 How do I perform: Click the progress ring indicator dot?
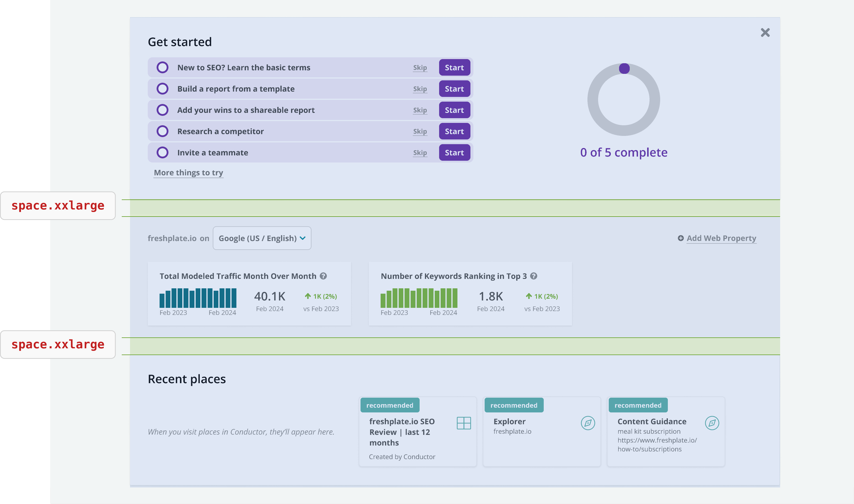[x=624, y=69]
